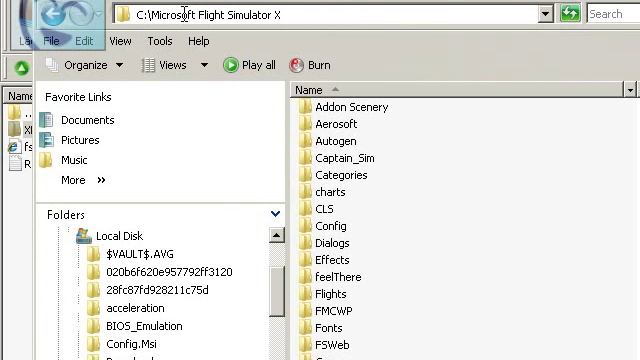The image size is (640, 360).
Task: Click the Documents icon in Favorite Links
Action: 46,120
